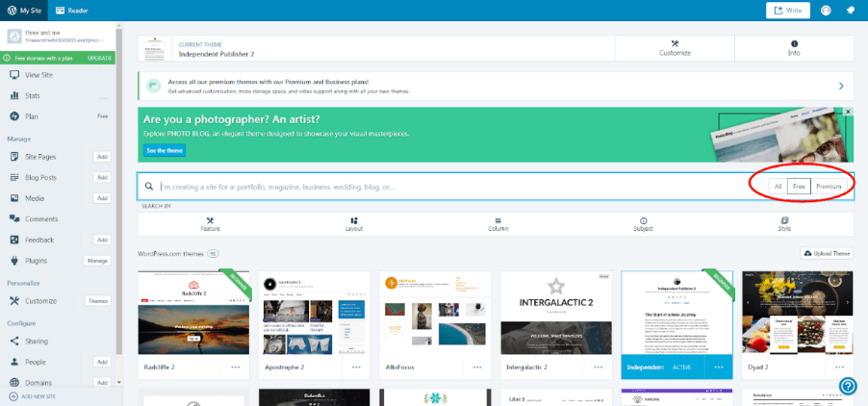Click the Customize tools icon in sidebar
This screenshot has height=406, width=868.
pos(15,301)
